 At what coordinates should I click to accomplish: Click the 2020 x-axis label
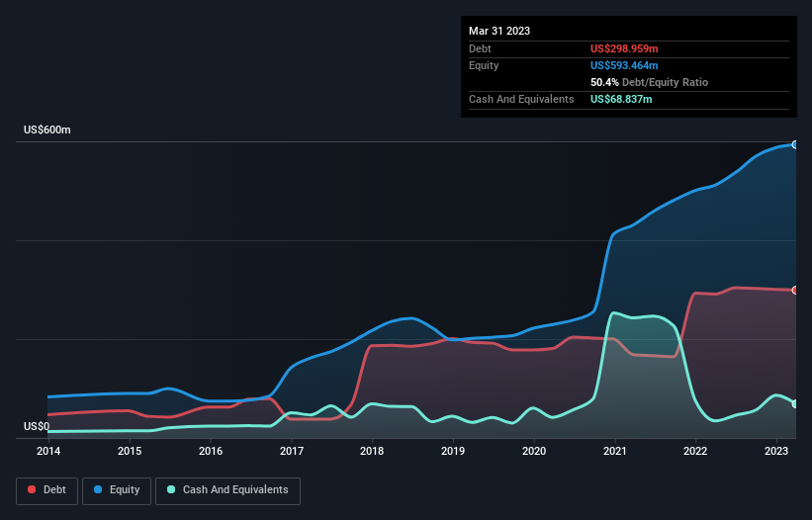pyautogui.click(x=534, y=451)
